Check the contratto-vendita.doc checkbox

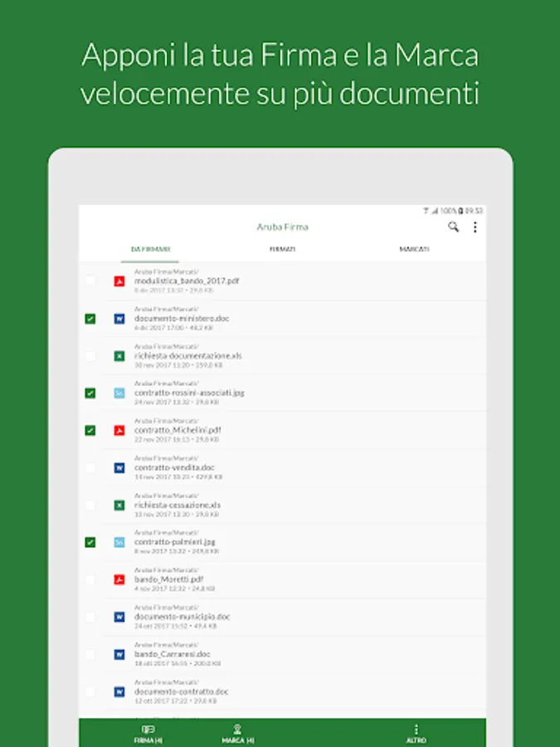tap(90, 468)
